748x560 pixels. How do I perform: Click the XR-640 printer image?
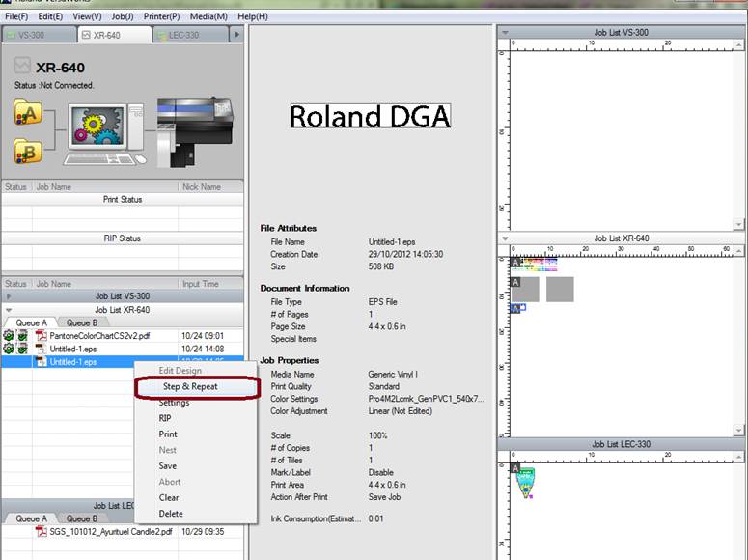[195, 130]
